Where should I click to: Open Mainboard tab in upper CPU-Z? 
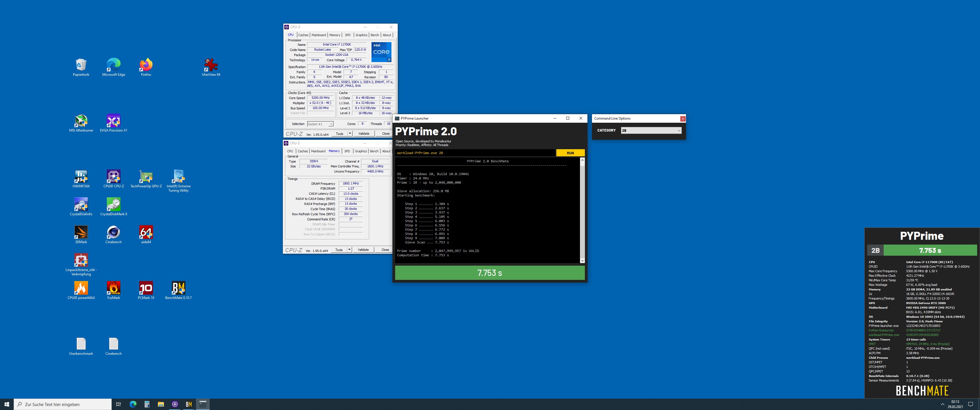tap(319, 35)
